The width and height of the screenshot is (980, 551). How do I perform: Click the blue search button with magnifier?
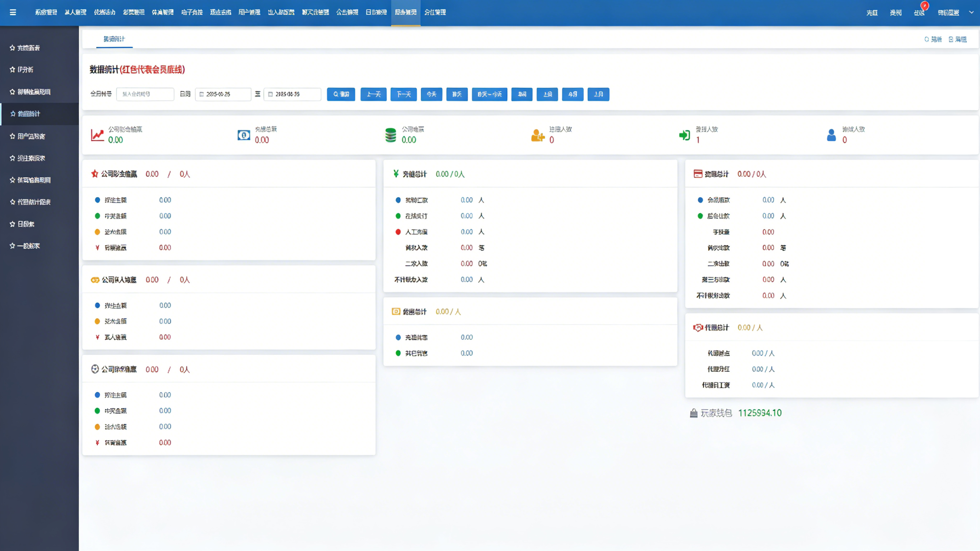click(341, 94)
